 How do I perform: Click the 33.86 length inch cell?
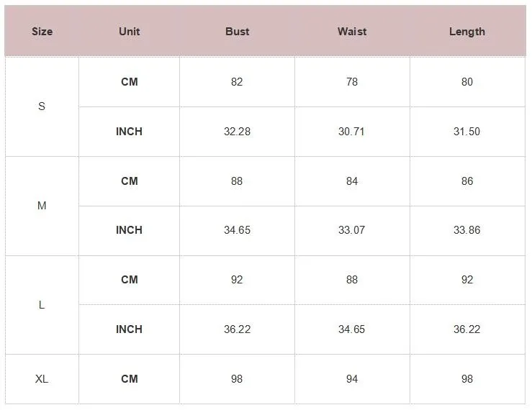pyautogui.click(x=467, y=230)
